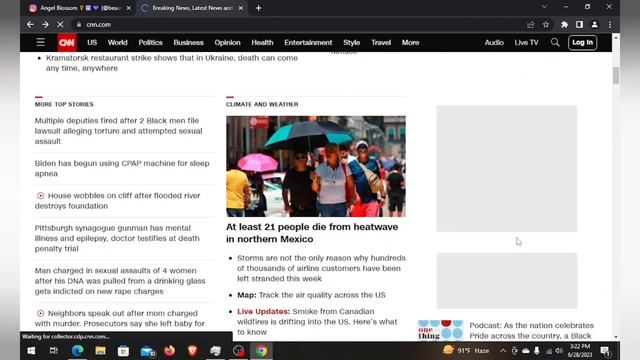Bookmark this page with star icon
This screenshot has height=360, width=640.
(546, 24)
